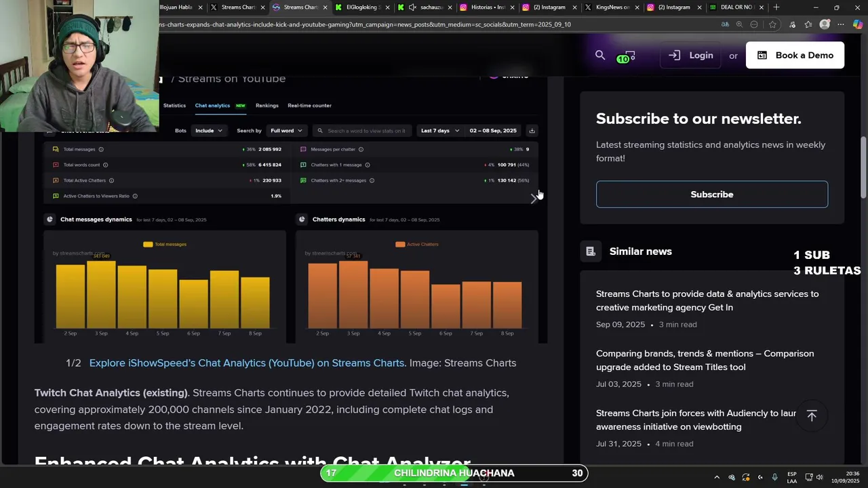This screenshot has width=868, height=488.
Task: Click the browser address bar URL
Action: pyautogui.click(x=366, y=24)
